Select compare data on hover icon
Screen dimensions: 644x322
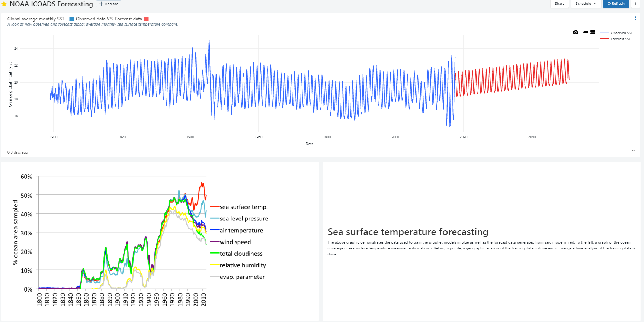click(593, 32)
